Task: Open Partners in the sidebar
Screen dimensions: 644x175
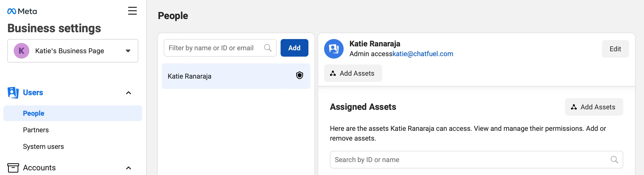Action: click(36, 130)
